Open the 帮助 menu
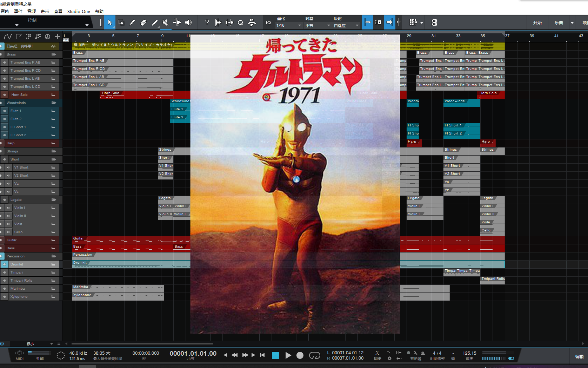 (99, 11)
